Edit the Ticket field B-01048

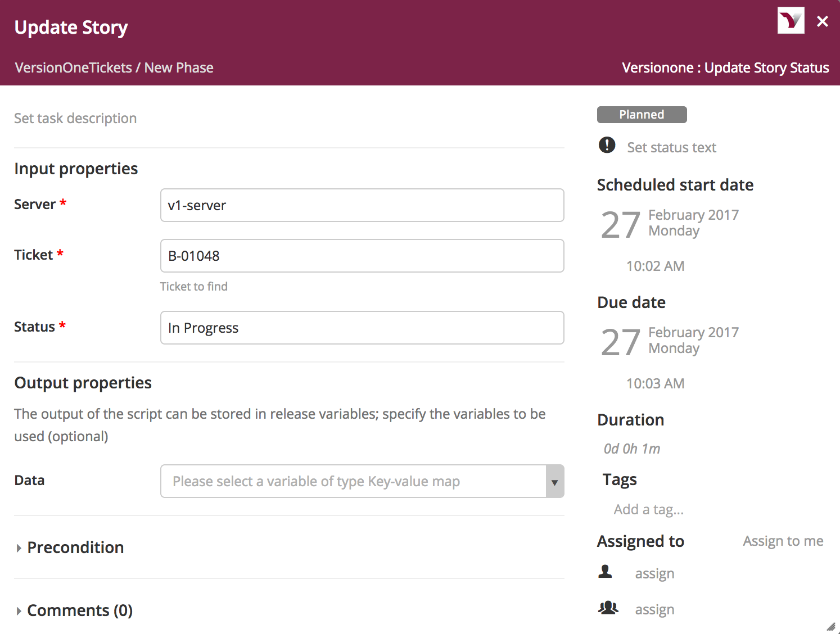pyautogui.click(x=362, y=256)
